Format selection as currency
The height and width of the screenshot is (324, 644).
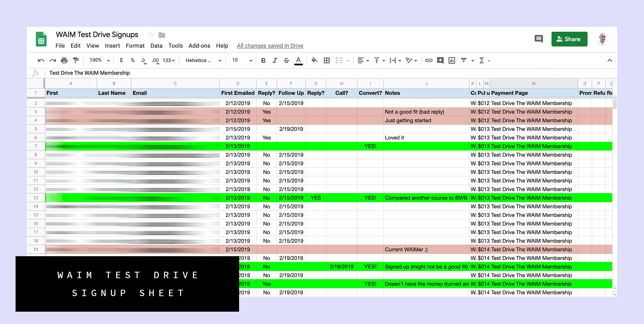tap(121, 60)
